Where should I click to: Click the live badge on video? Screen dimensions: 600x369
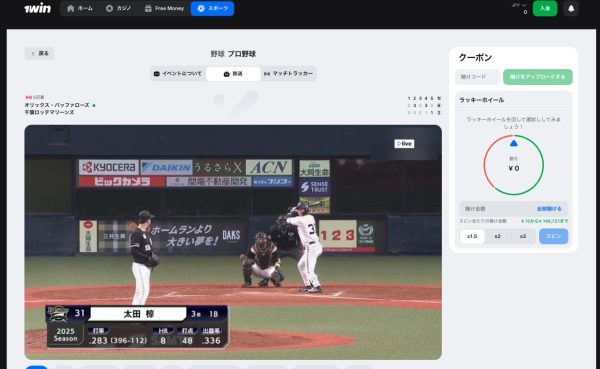coord(404,144)
